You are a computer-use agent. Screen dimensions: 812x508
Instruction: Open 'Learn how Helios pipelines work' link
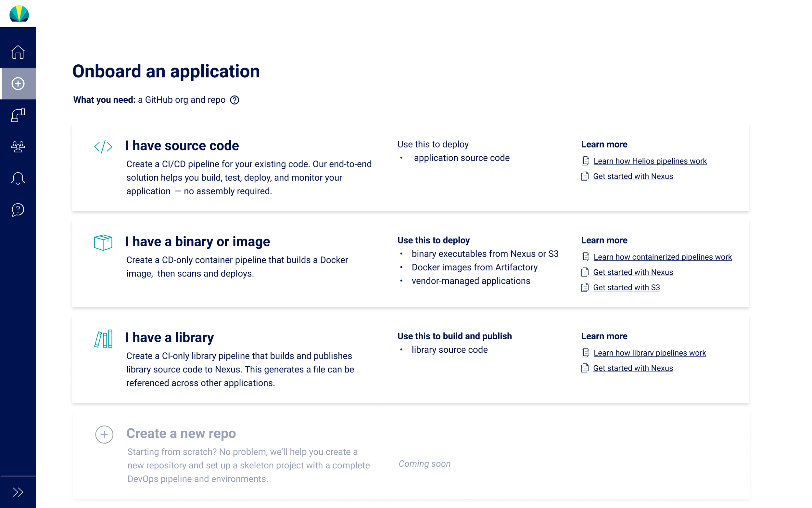click(x=650, y=161)
